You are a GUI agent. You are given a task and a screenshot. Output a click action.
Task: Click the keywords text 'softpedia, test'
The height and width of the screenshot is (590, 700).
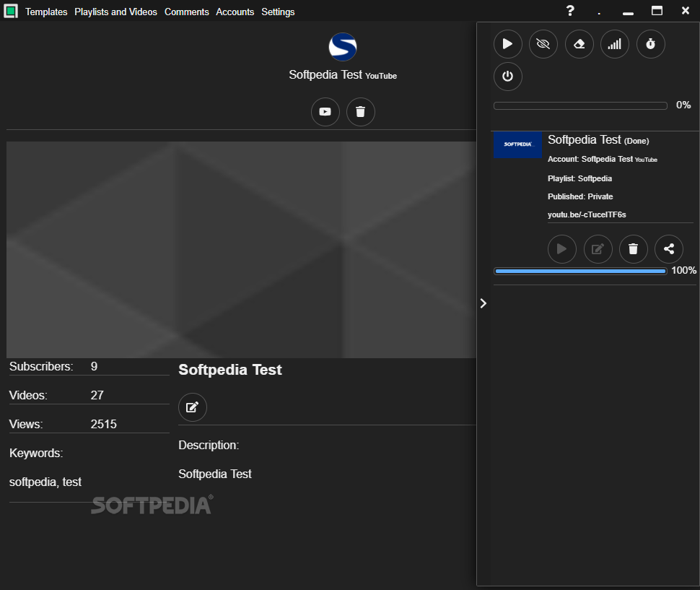45,482
